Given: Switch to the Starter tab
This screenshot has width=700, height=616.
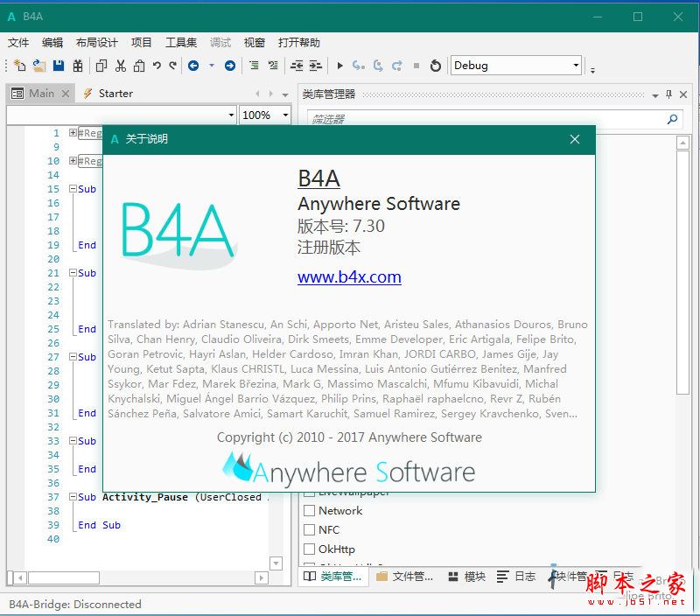Looking at the screenshot, I should tap(108, 94).
